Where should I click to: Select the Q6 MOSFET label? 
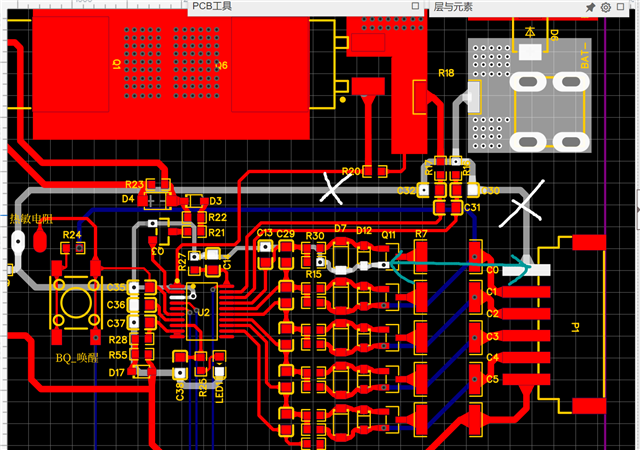(221, 65)
